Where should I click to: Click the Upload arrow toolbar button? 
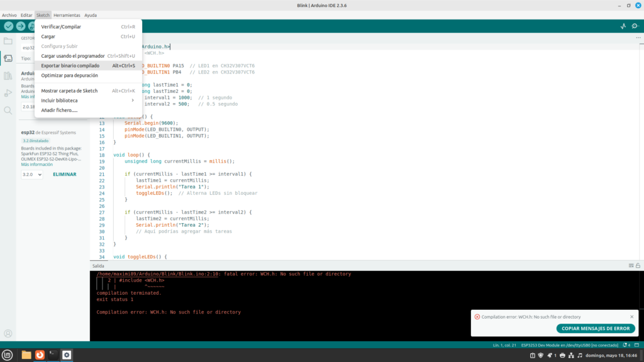[x=21, y=26]
